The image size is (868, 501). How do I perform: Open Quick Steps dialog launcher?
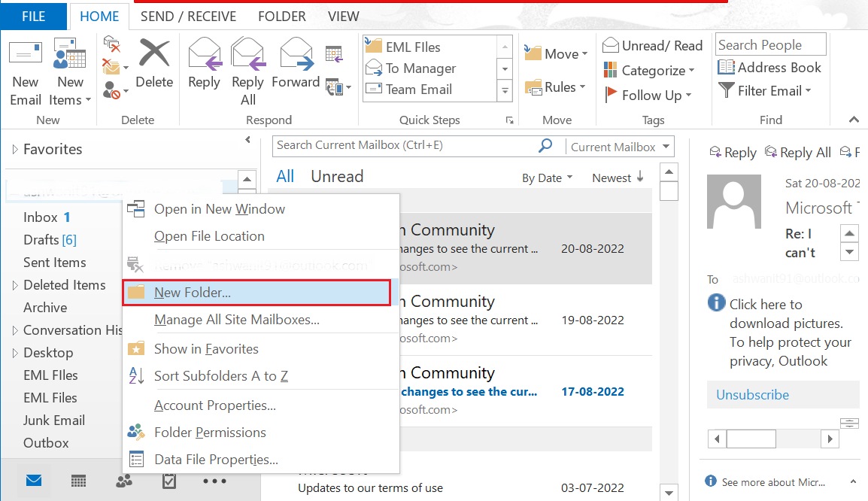tap(509, 120)
